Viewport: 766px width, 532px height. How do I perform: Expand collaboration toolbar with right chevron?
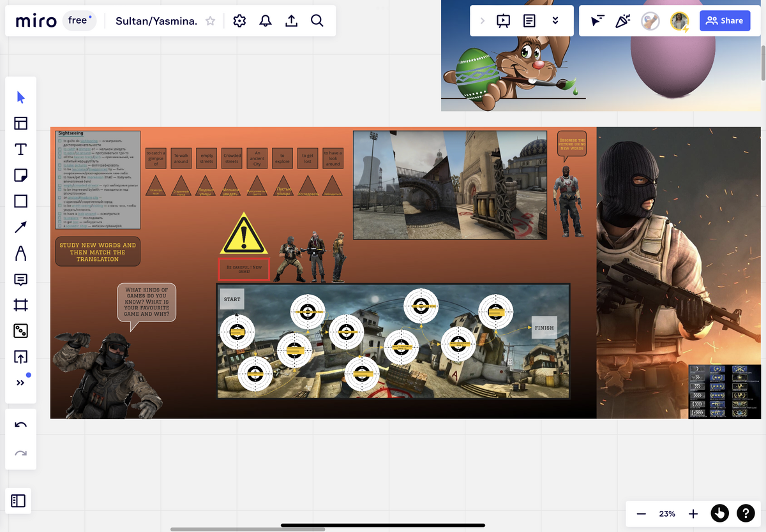point(483,21)
